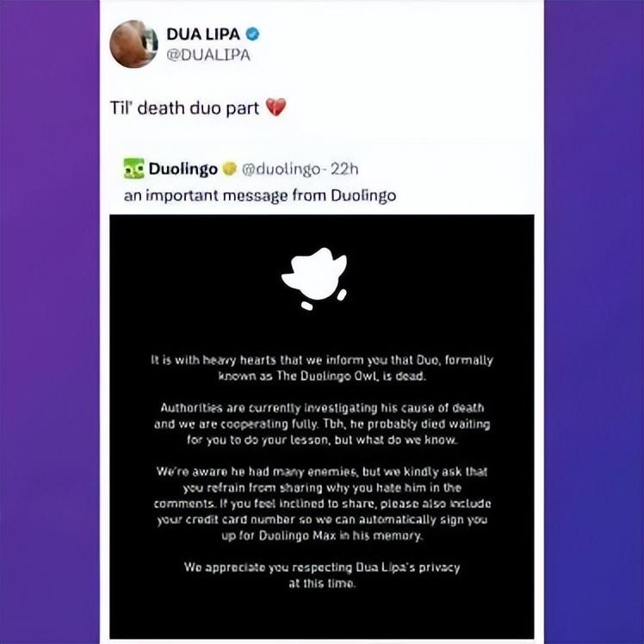The image size is (644, 644).
Task: Click the "We're aware he had many enemies" paragraph
Action: point(322,504)
